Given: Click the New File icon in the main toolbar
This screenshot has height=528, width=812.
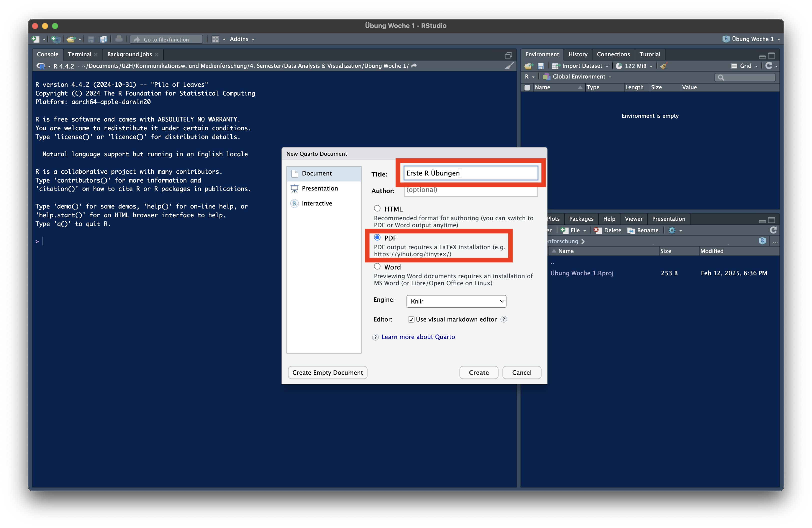Looking at the screenshot, I should [x=35, y=39].
